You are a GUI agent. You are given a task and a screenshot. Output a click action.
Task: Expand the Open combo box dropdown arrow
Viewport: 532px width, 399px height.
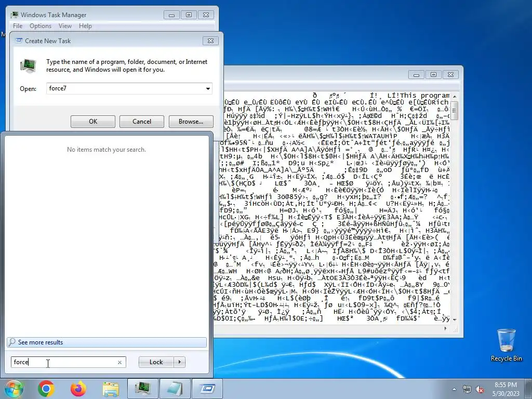[208, 88]
